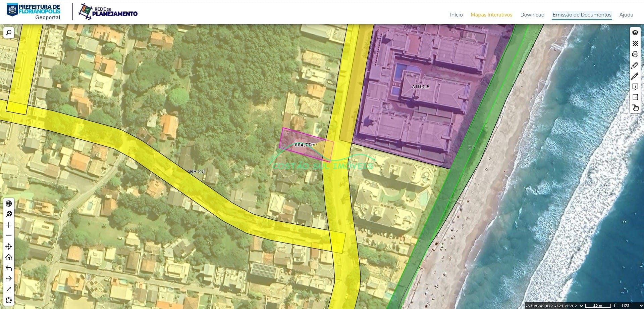Open the Emissão de Documentos menu
This screenshot has width=644, height=309.
pyautogui.click(x=582, y=15)
